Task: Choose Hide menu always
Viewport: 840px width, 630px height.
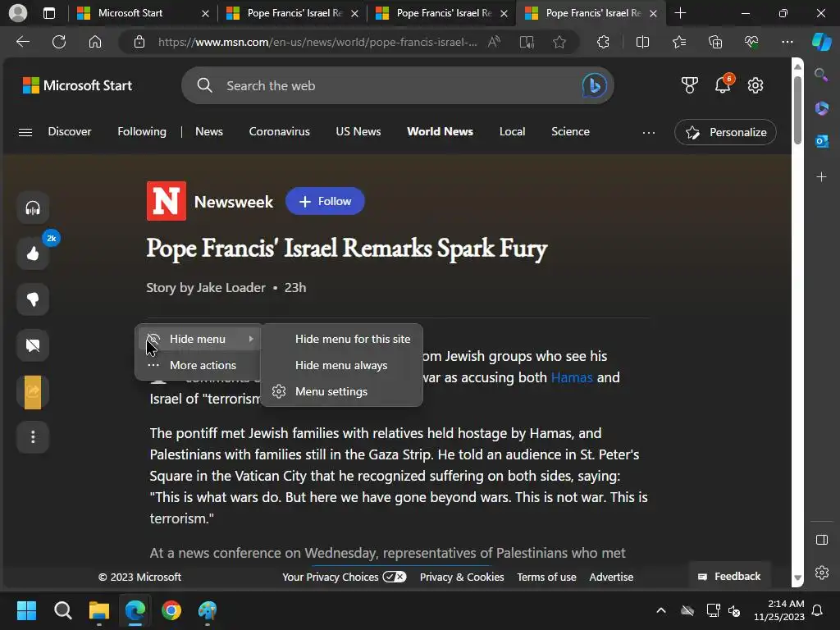Action: tap(342, 365)
